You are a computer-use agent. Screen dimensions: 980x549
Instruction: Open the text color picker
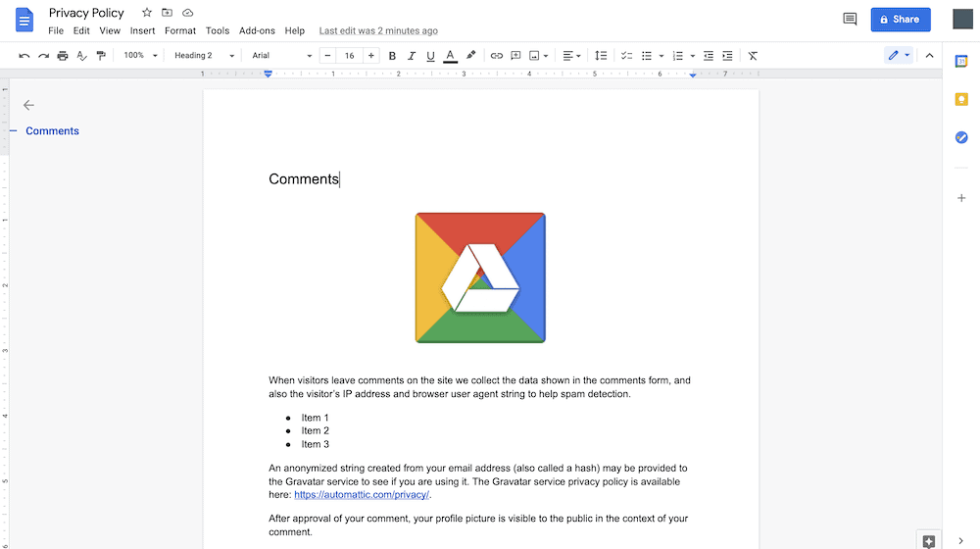click(450, 56)
